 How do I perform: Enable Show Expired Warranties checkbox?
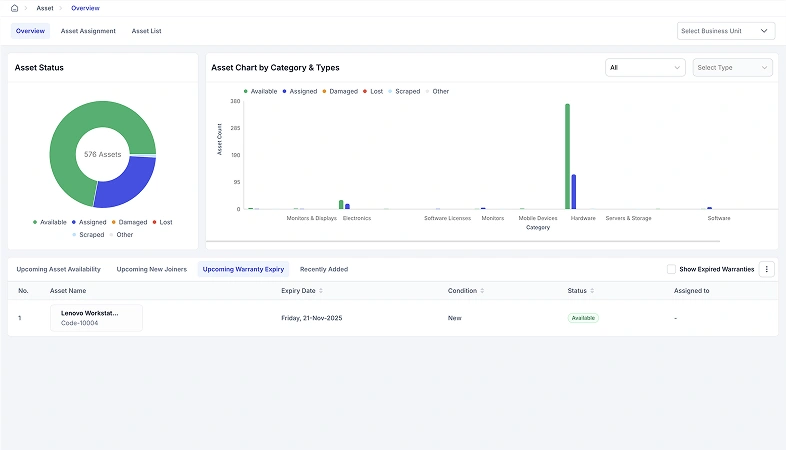pyautogui.click(x=672, y=269)
